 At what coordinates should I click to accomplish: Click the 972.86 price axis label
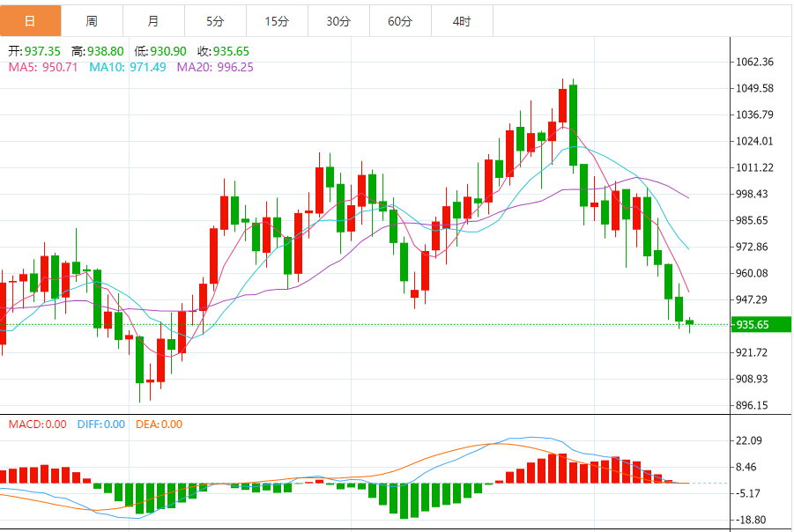[752, 247]
